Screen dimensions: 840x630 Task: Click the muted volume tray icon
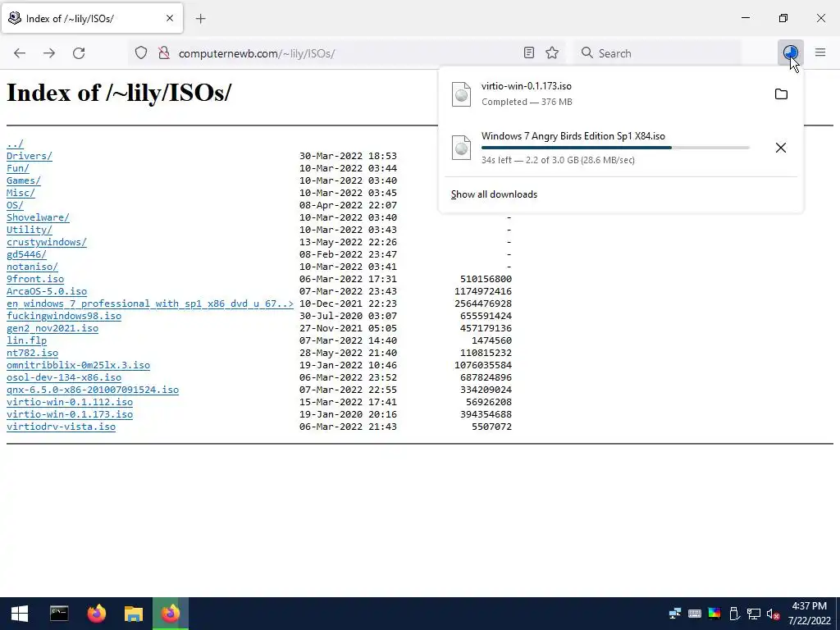click(x=773, y=614)
